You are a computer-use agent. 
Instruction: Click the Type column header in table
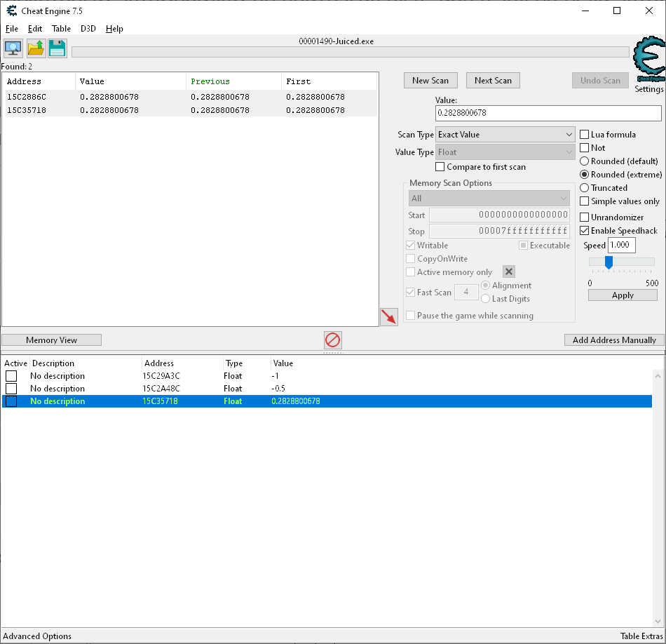[x=247, y=363]
